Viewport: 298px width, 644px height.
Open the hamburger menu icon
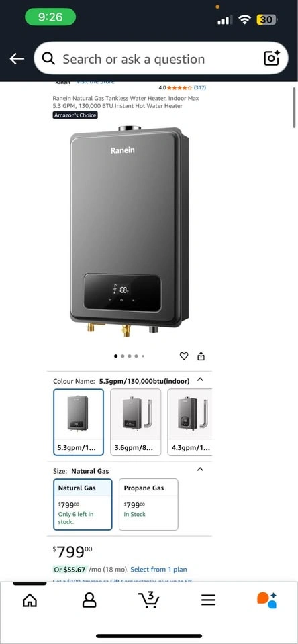pyautogui.click(x=208, y=600)
